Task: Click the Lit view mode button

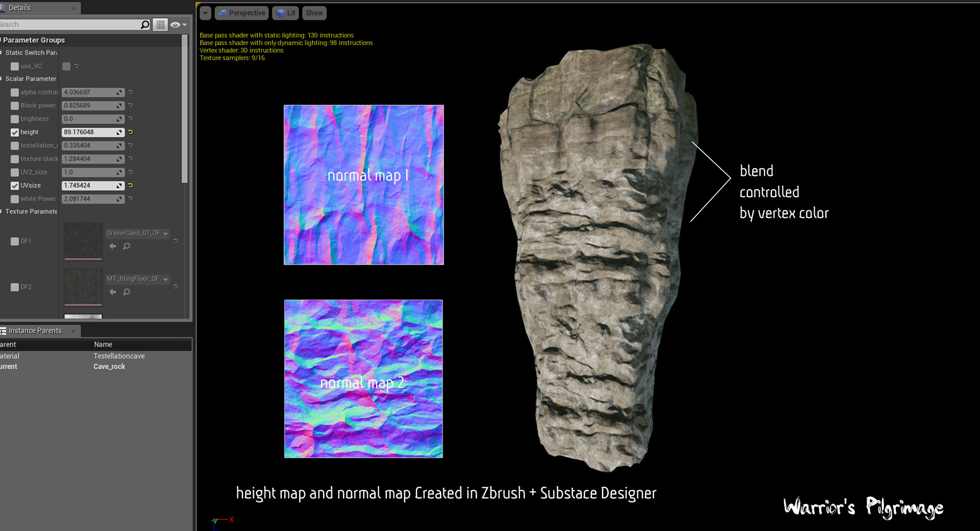Action: (x=286, y=13)
